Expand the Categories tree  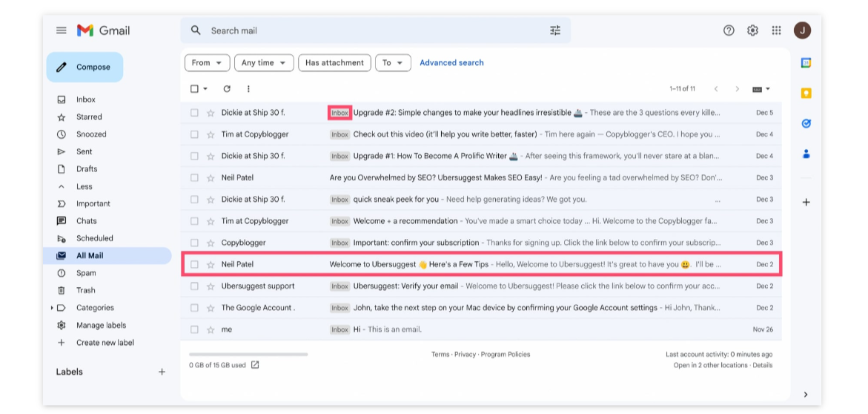[x=52, y=308]
